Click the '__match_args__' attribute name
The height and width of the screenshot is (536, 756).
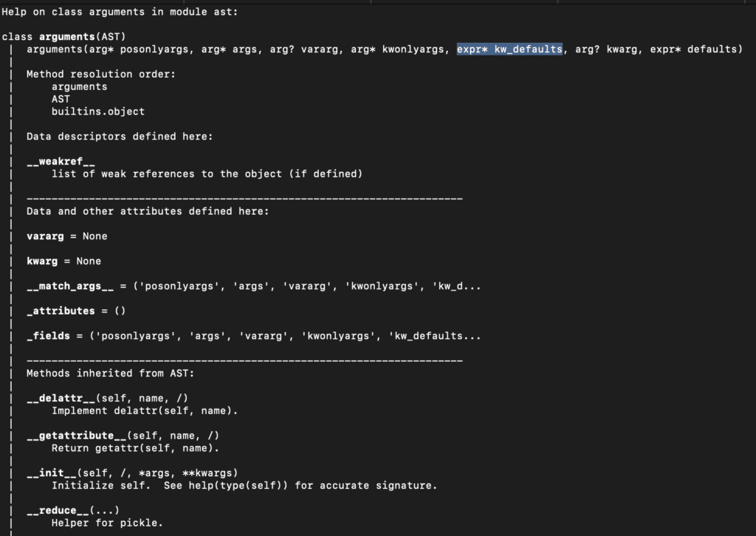click(x=70, y=286)
